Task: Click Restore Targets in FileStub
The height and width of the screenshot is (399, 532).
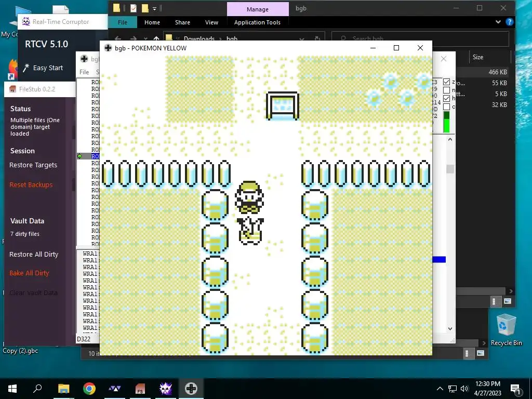Action: (x=33, y=165)
